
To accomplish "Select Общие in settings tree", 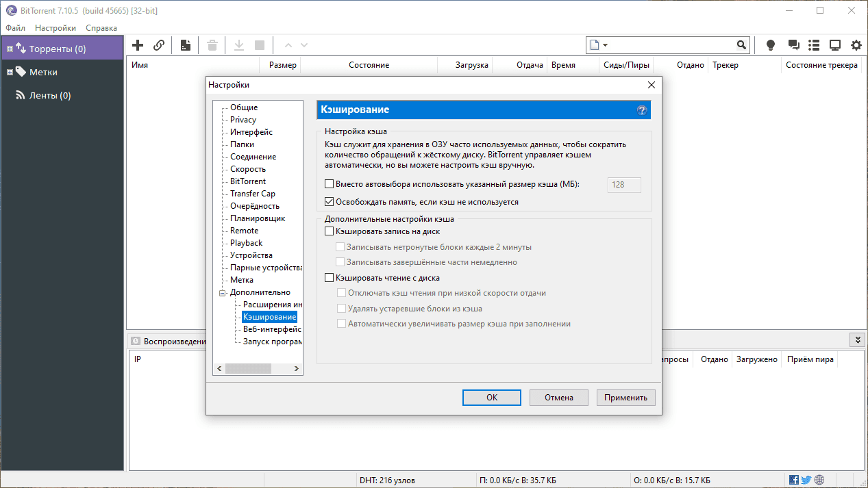I will coord(244,107).
